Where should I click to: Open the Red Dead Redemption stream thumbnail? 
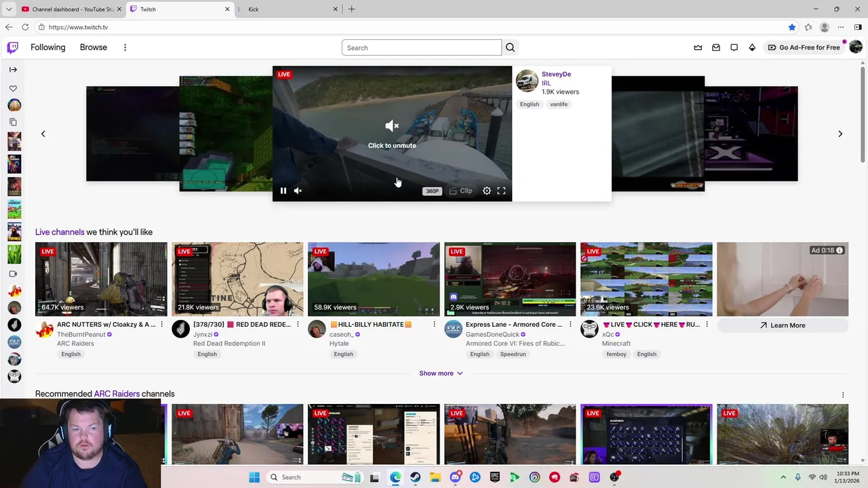(x=237, y=279)
